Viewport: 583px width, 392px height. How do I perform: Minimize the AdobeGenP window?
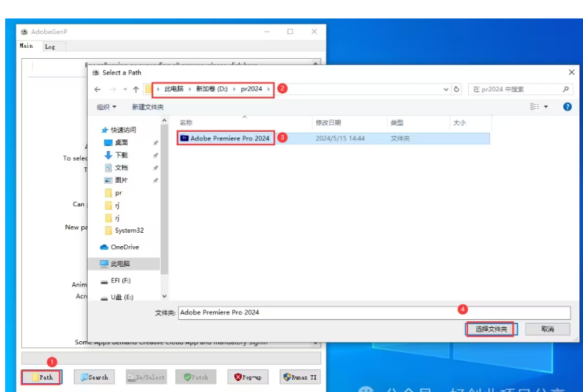[x=267, y=32]
